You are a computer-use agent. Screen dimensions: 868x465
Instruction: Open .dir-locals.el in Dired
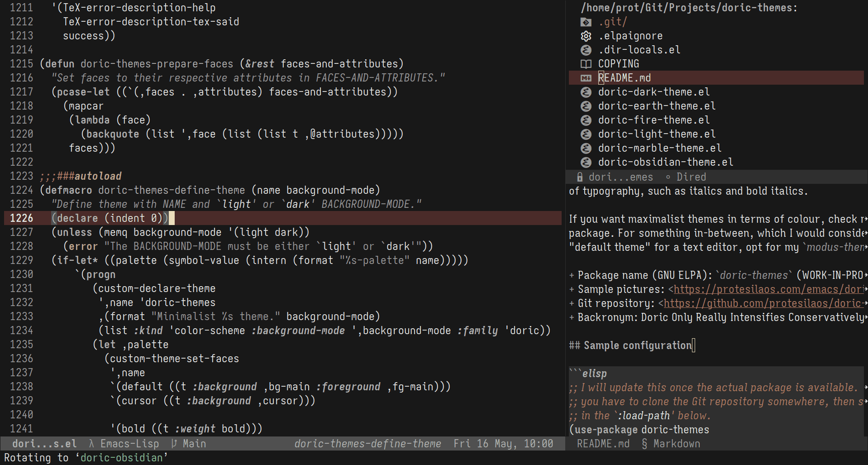point(639,50)
